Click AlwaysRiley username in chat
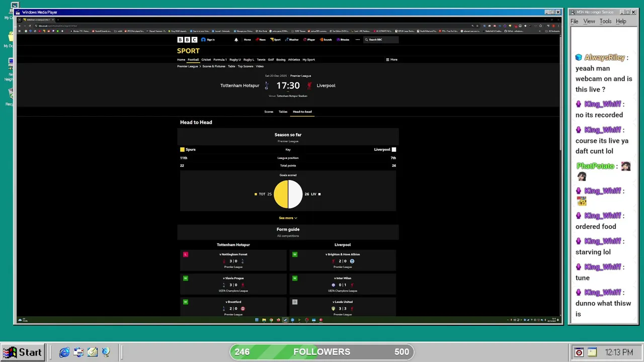 pos(604,57)
